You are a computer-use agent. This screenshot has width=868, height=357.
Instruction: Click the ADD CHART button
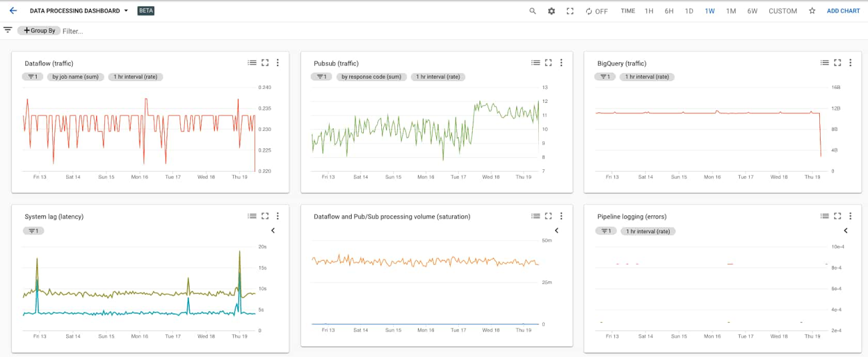pos(843,11)
